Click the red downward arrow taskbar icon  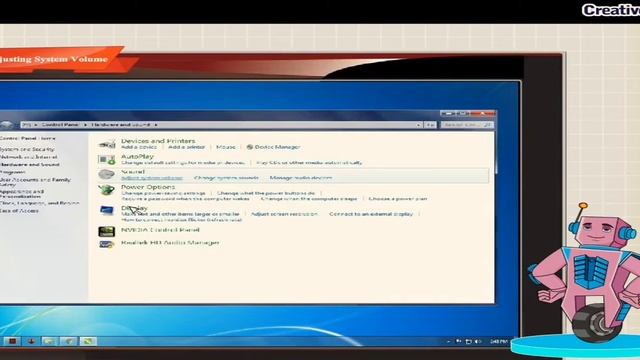point(31,341)
